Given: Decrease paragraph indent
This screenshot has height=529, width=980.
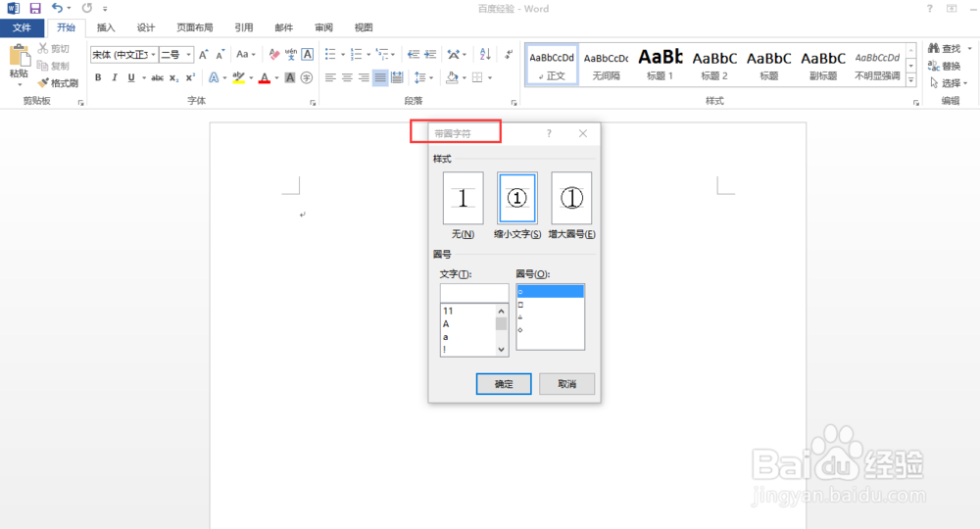Looking at the screenshot, I should pos(414,54).
